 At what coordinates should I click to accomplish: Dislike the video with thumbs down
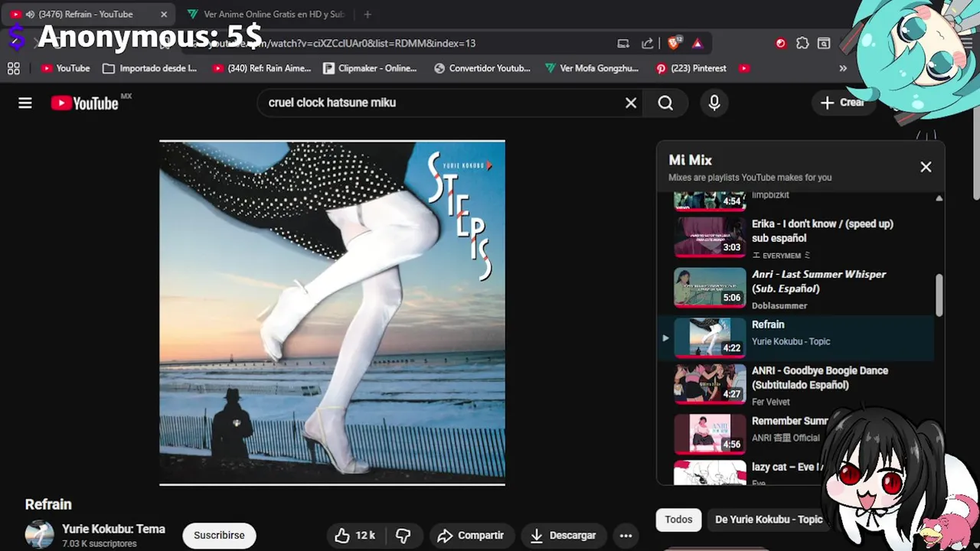[403, 536]
